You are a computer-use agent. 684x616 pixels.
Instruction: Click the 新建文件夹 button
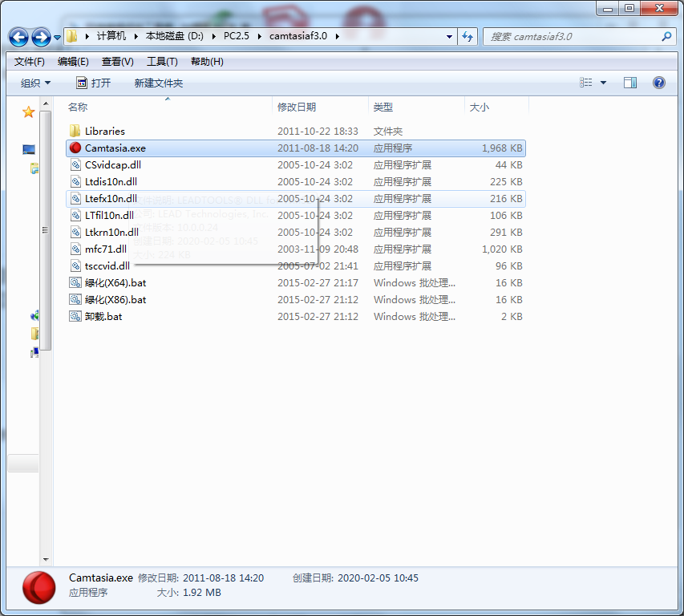click(x=158, y=83)
